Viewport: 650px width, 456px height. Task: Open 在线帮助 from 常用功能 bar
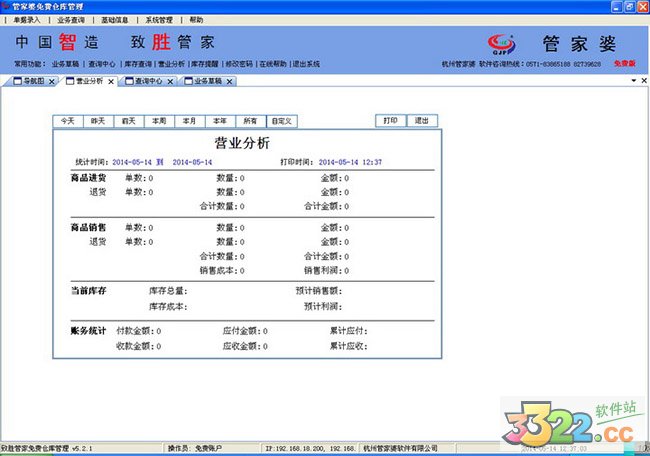pyautogui.click(x=273, y=64)
